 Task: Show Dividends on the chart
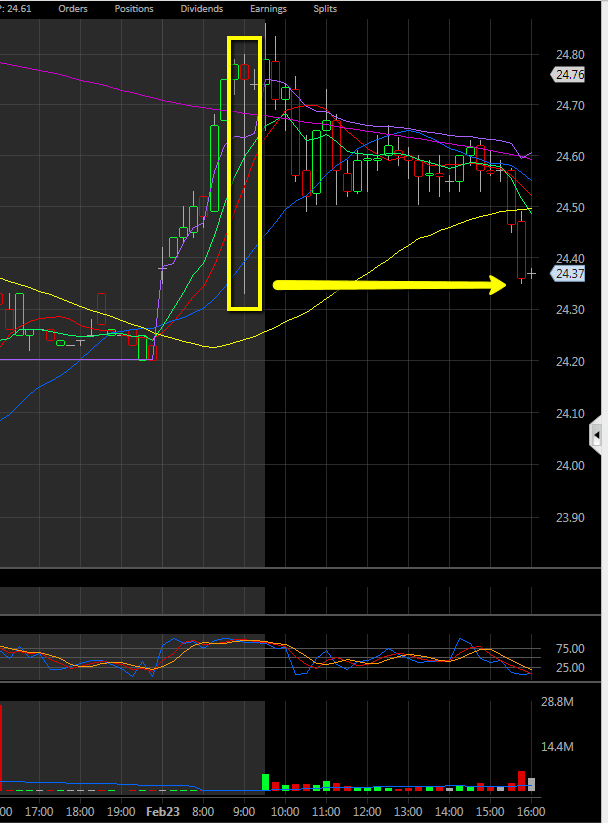(203, 9)
